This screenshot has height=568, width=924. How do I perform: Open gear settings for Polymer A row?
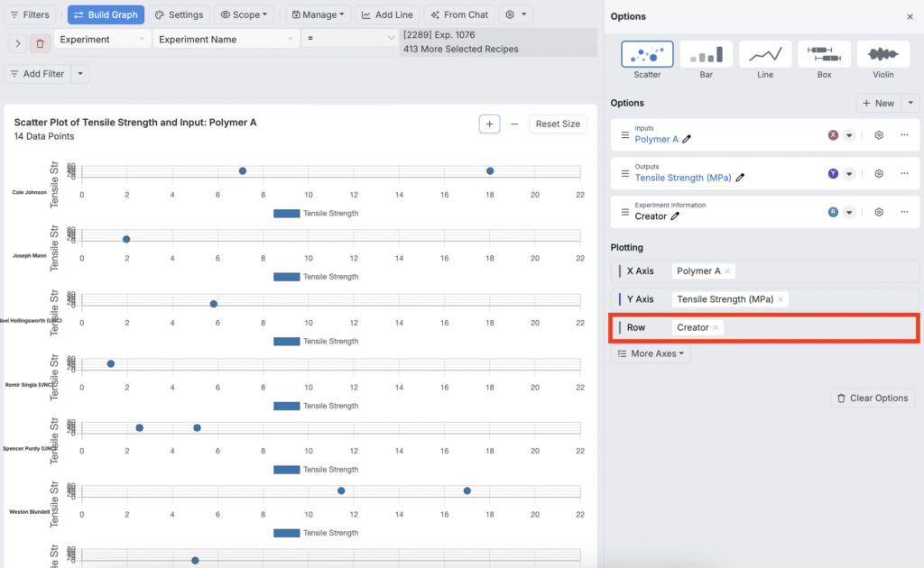[x=878, y=135]
